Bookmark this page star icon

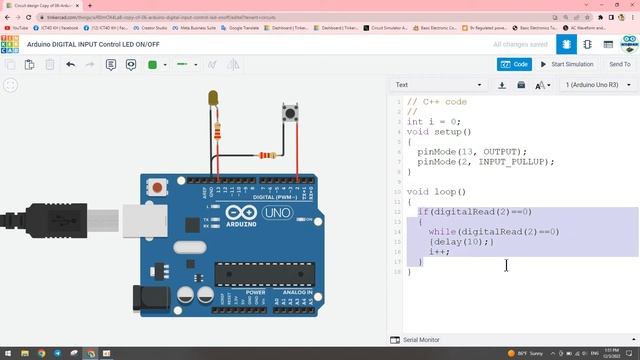[x=587, y=17]
